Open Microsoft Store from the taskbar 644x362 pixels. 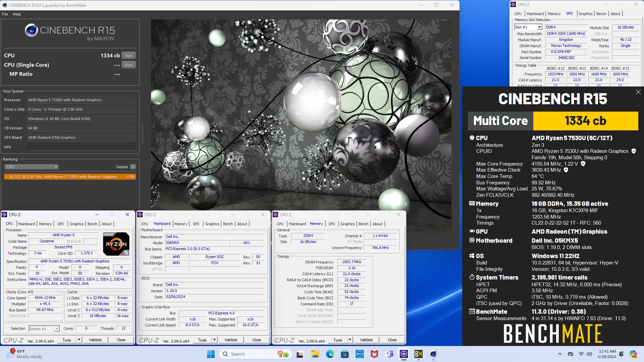coord(345,354)
